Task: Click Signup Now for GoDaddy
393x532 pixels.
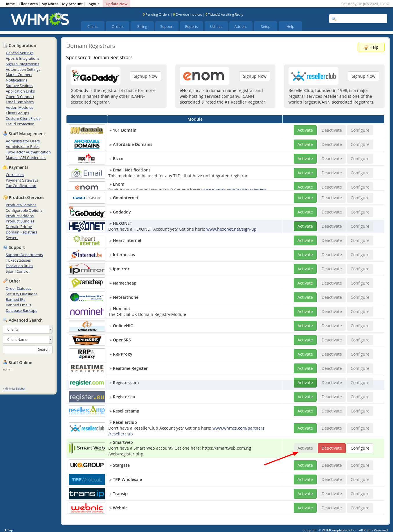Action: (145, 76)
